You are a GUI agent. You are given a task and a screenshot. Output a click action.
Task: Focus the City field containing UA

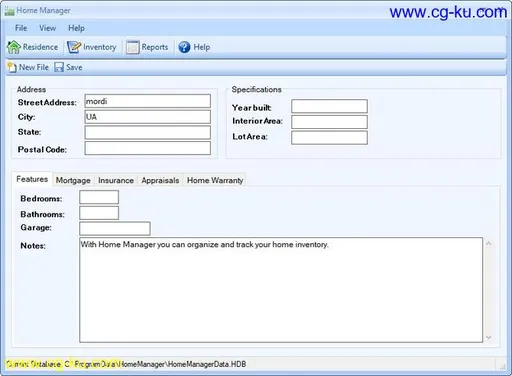click(148, 117)
